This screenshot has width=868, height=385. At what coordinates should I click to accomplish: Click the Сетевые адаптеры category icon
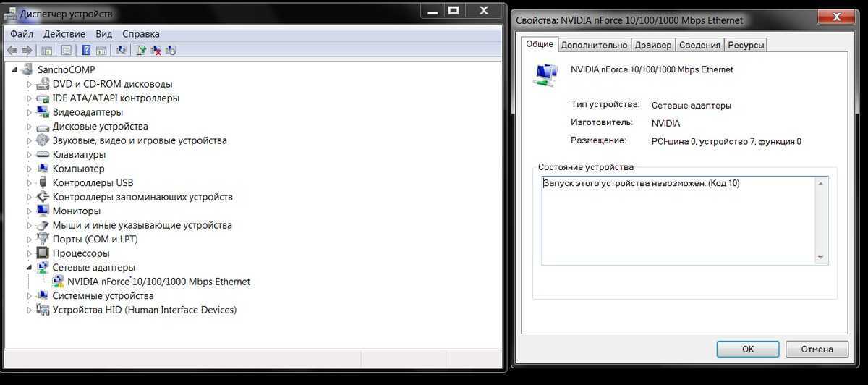pyautogui.click(x=43, y=267)
